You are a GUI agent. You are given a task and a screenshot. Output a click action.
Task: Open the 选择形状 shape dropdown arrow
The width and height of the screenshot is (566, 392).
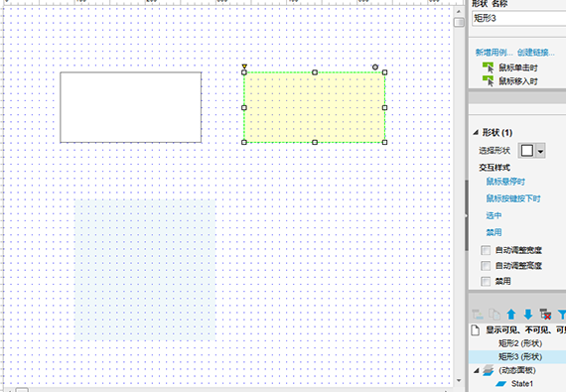pos(540,151)
